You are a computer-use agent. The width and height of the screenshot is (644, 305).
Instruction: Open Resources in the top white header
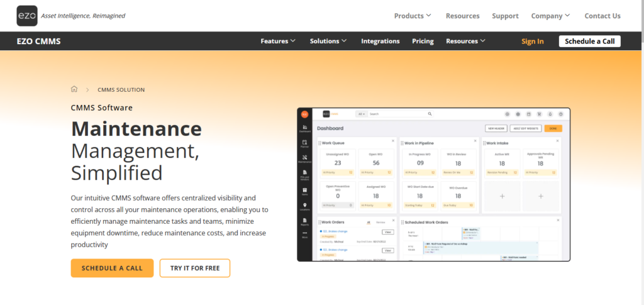coord(462,16)
